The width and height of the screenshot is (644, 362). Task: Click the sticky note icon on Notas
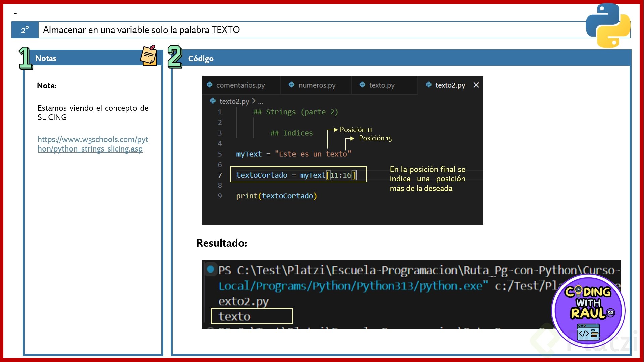click(x=149, y=55)
